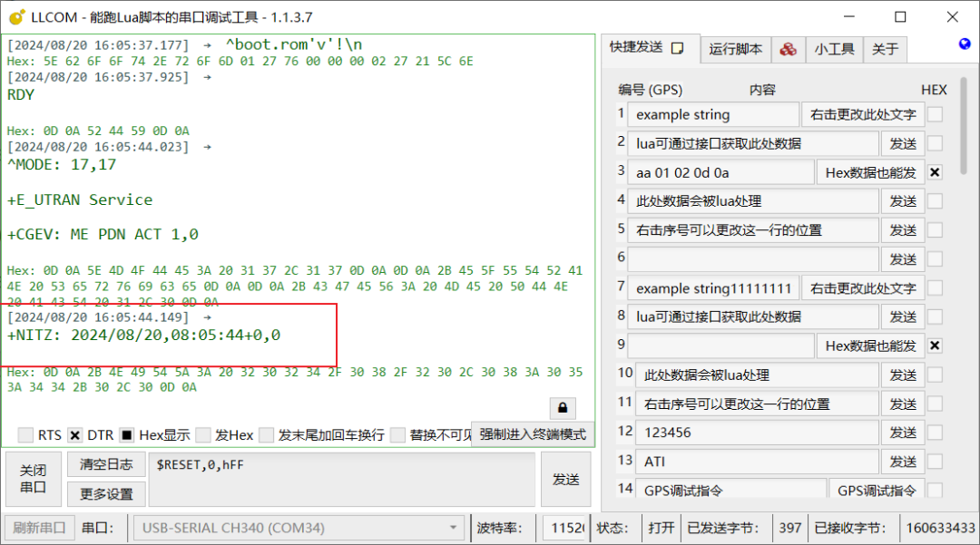Click the RDY log line
Image resolution: width=980 pixels, height=545 pixels.
pyautogui.click(x=21, y=95)
